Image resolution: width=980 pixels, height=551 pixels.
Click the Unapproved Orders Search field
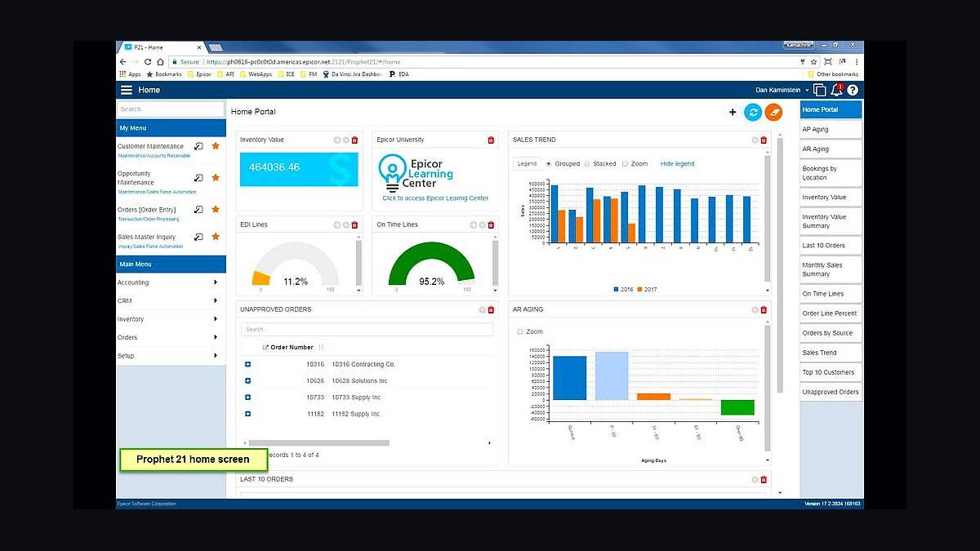point(367,329)
